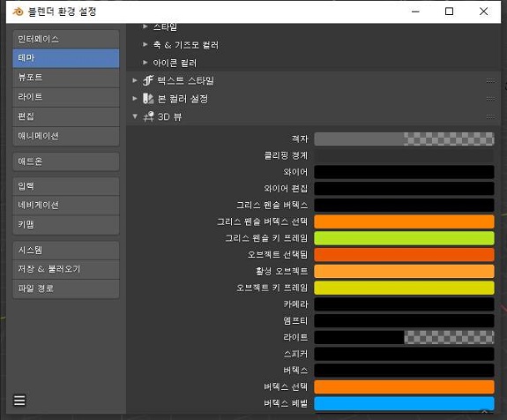Expand 축 & 기즈모 컬러 subsection
Image resolution: width=507 pixels, height=420 pixels.
pyautogui.click(x=145, y=44)
